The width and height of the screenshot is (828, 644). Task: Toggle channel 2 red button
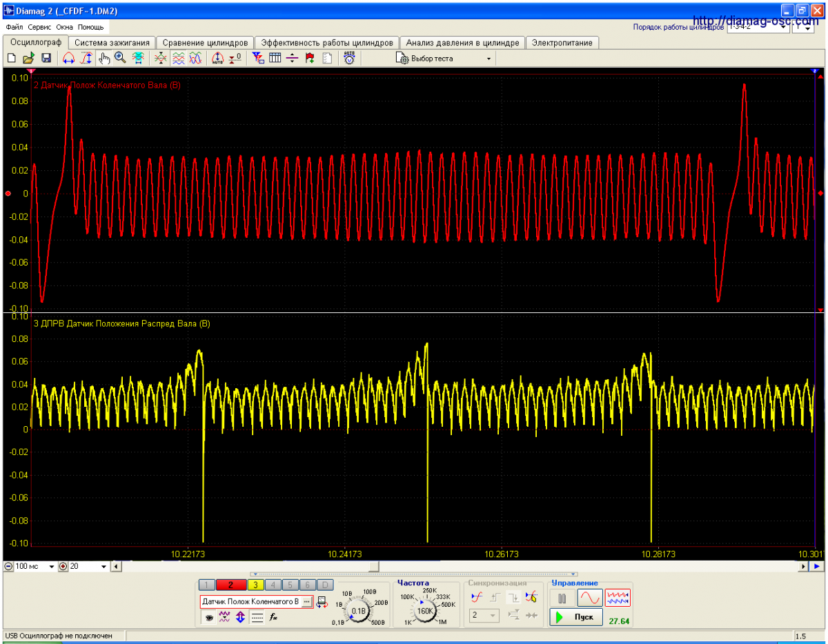coord(231,585)
